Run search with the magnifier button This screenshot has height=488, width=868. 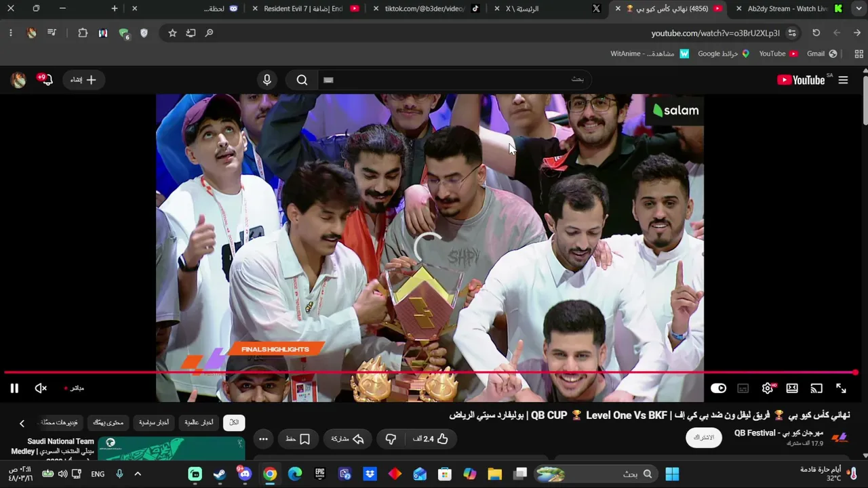[302, 80]
